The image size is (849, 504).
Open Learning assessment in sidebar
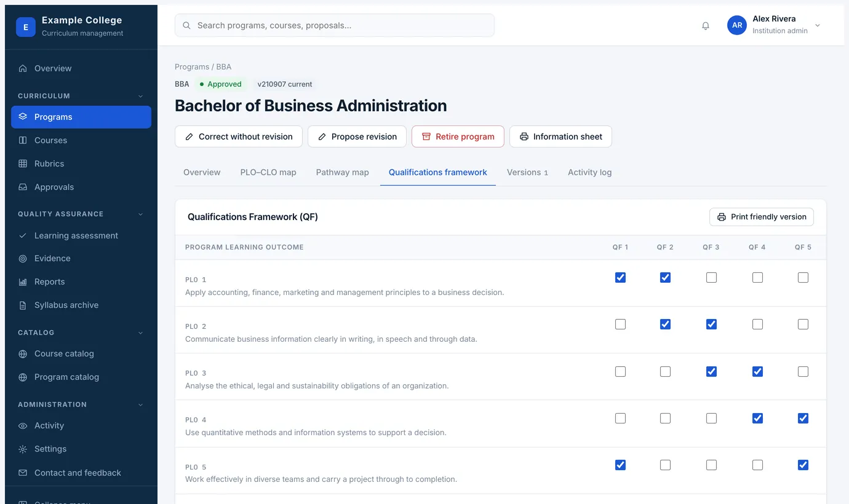point(81,235)
